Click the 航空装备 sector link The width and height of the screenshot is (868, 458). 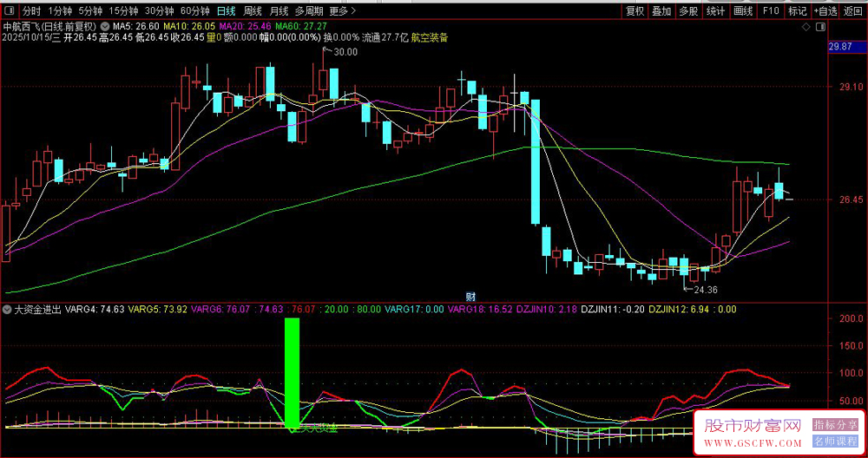coord(429,38)
